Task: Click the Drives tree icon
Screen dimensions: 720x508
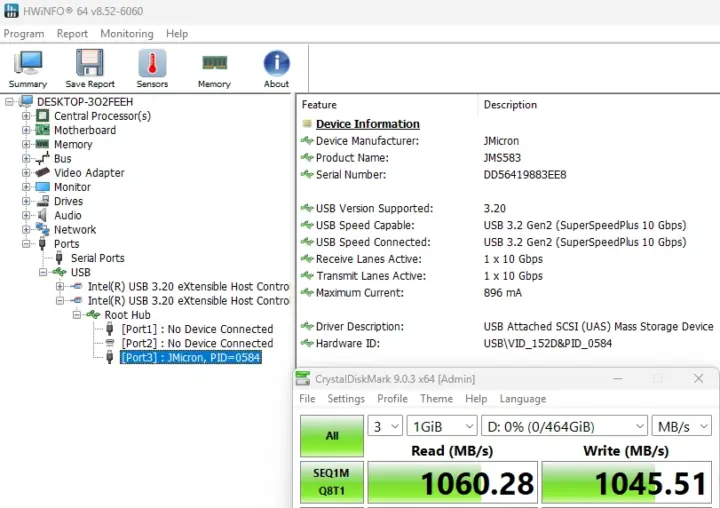Action: [42, 201]
